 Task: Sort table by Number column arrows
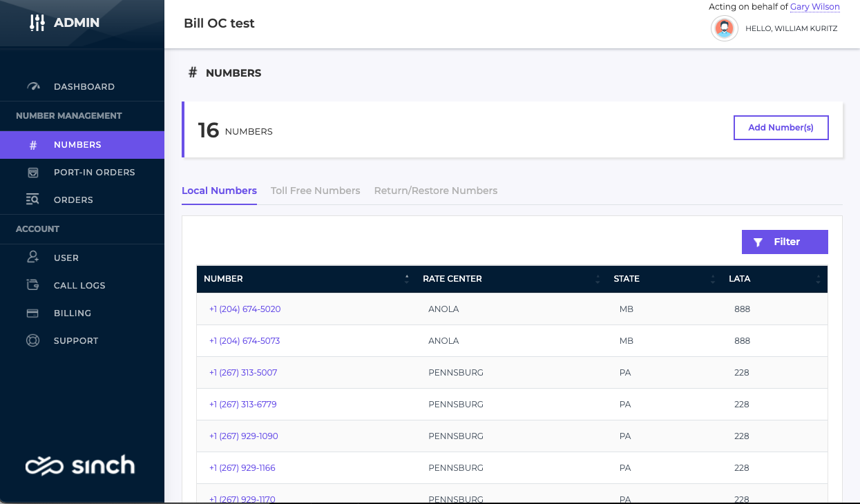(407, 279)
